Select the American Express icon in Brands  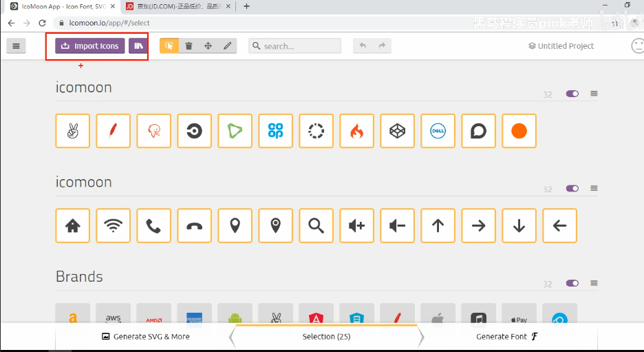pos(194,313)
